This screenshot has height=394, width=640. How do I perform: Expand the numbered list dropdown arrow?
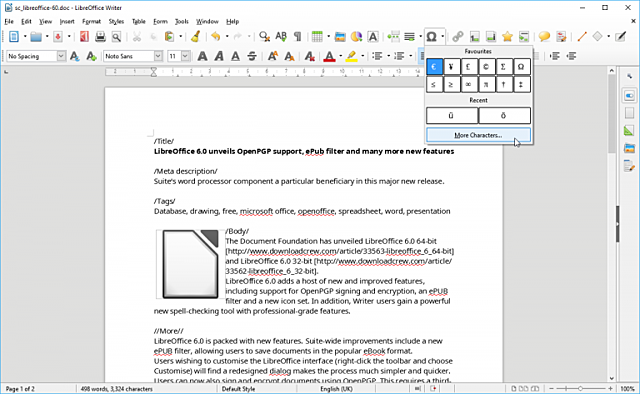(x=410, y=56)
